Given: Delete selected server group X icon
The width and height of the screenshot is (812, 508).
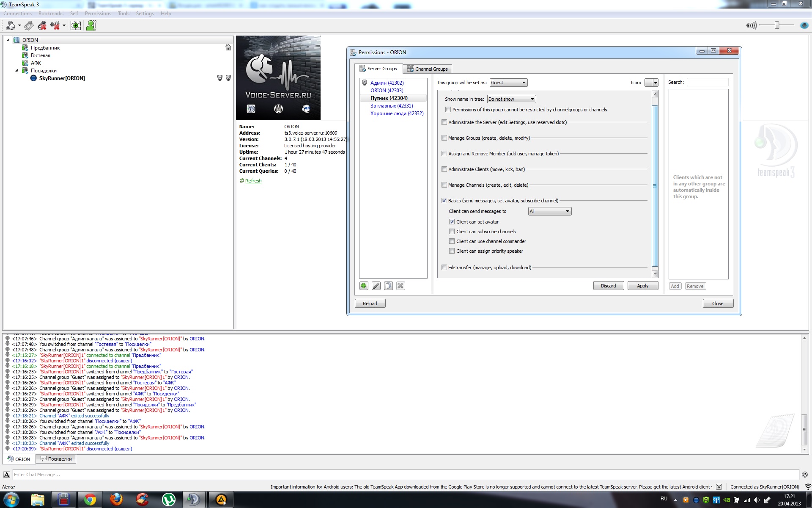Looking at the screenshot, I should click(401, 286).
